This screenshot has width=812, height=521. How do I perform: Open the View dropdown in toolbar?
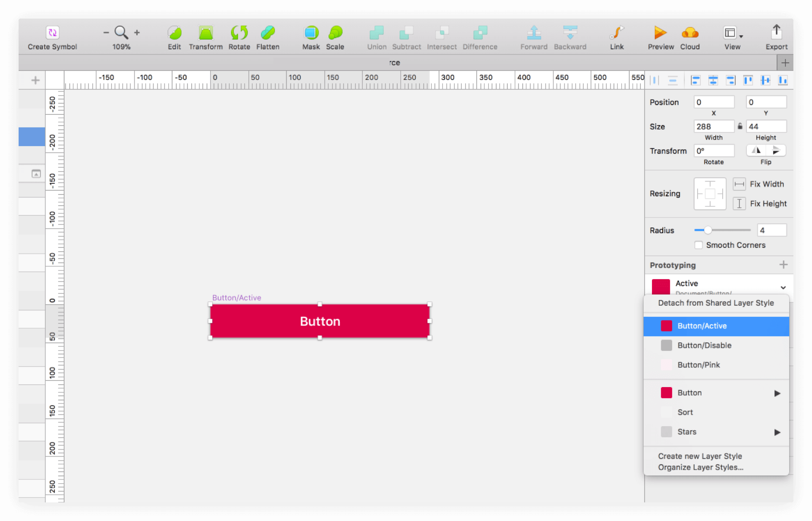[x=732, y=33]
